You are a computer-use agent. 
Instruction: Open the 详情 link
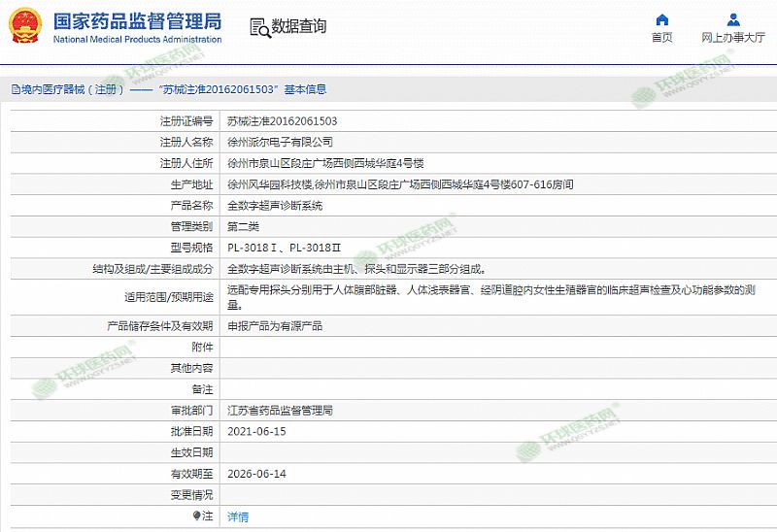pyautogui.click(x=238, y=516)
